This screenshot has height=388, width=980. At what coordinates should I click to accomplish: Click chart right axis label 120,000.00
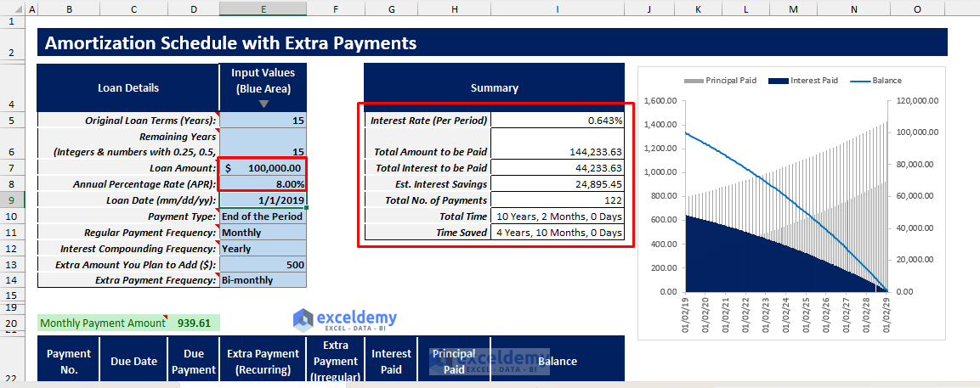pyautogui.click(x=916, y=100)
